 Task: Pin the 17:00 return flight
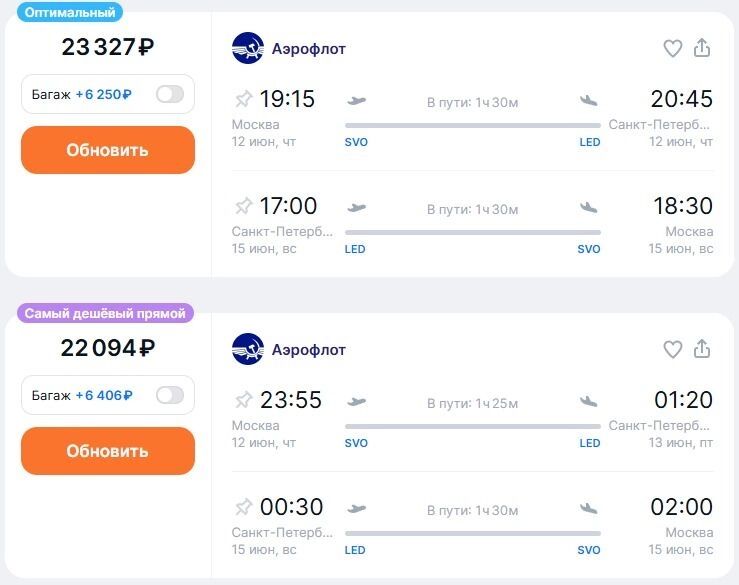coord(243,206)
